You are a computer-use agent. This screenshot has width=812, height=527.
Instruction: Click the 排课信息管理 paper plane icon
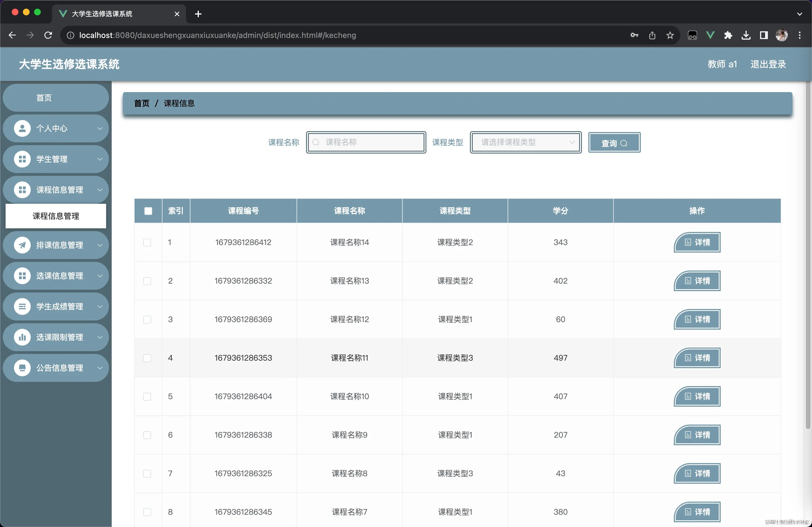[x=22, y=245]
